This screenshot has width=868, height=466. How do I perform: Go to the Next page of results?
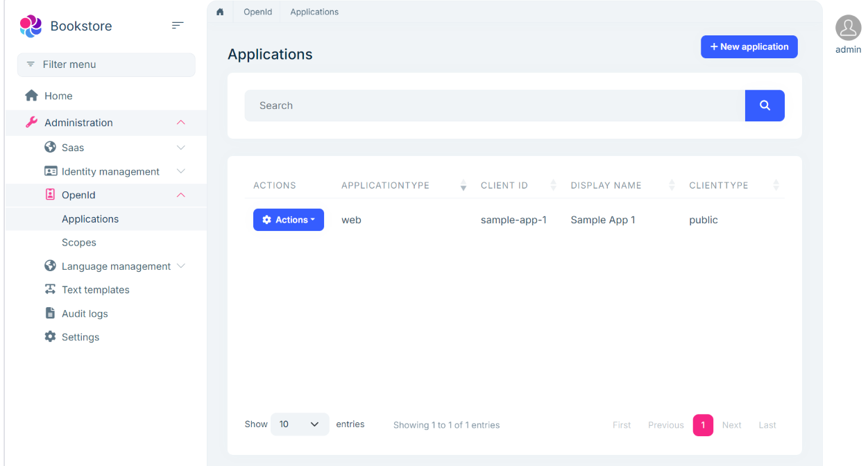[731, 424]
